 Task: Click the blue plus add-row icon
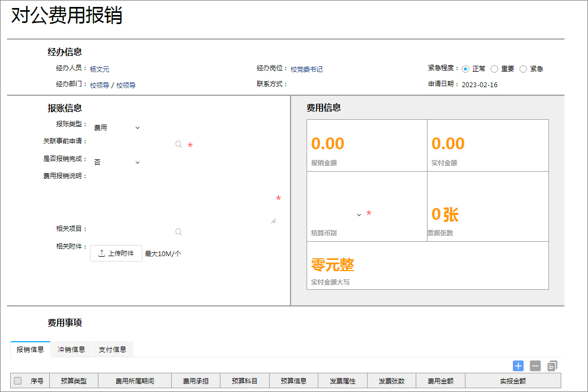click(518, 366)
